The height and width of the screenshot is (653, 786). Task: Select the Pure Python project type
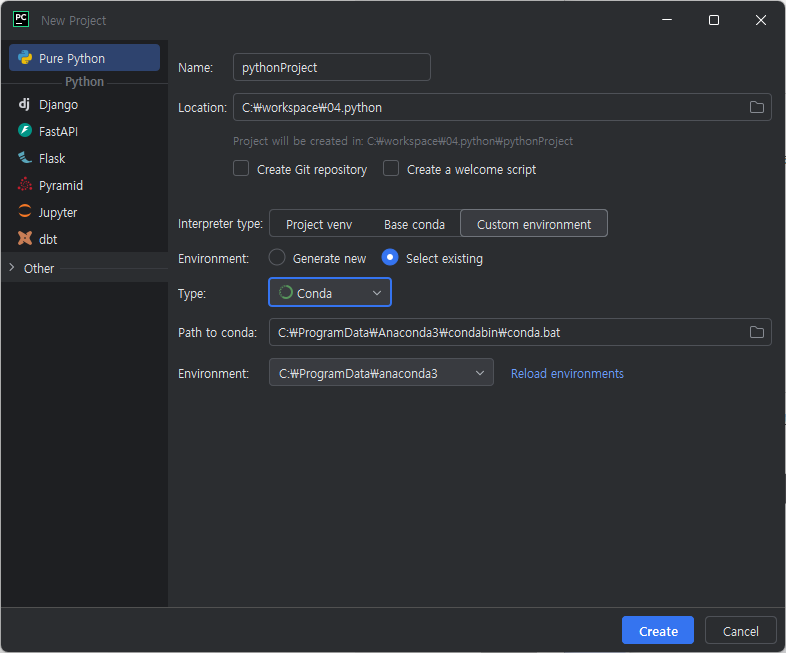click(x=84, y=58)
